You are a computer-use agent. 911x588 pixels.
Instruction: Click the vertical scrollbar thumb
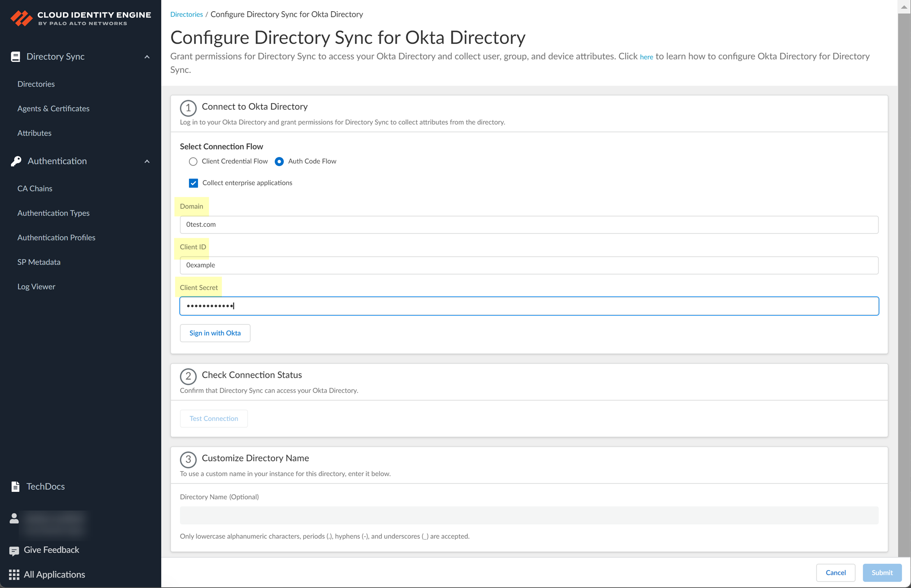(x=904, y=285)
